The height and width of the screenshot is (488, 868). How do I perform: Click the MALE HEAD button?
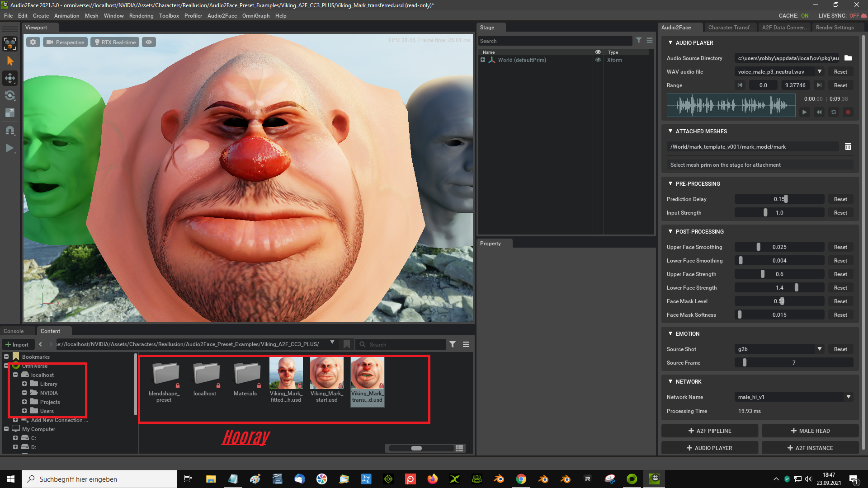[x=810, y=431]
